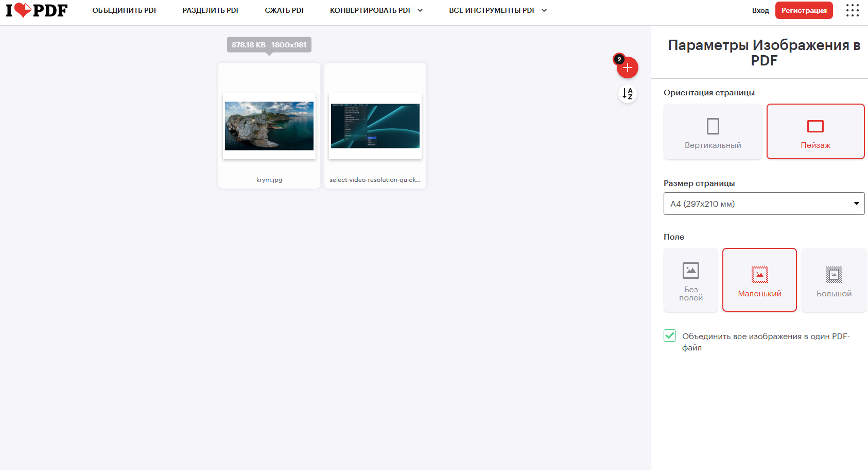Screen dimensions: 868x470
Task: Expand the КОНВЕРТИРОВАТЬ PDF menu
Action: click(376, 10)
